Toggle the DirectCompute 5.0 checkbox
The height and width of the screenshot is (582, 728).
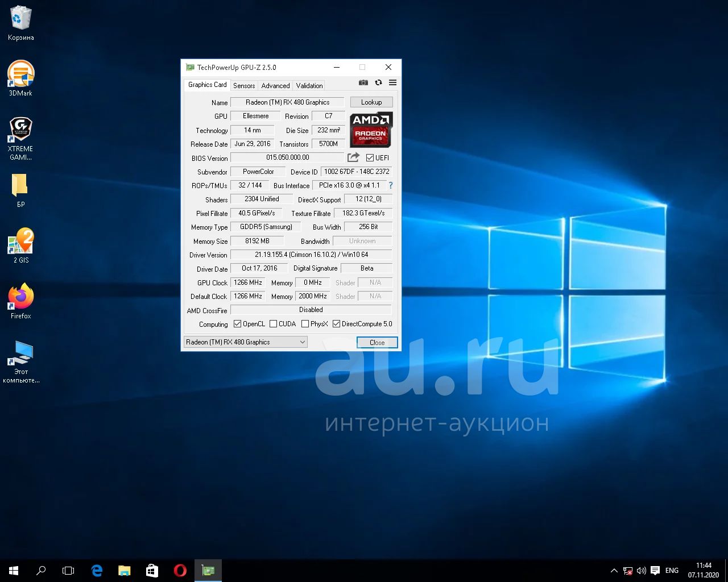click(x=337, y=324)
